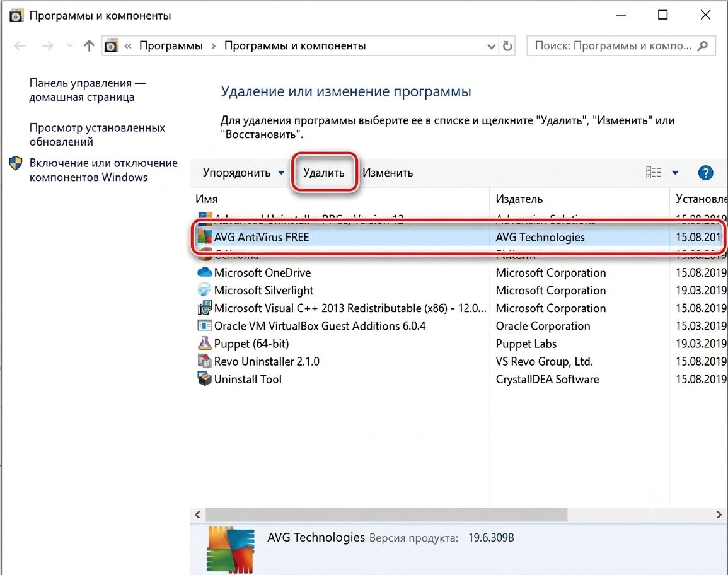Click the view mode icon
This screenshot has height=575, width=728.
(653, 173)
